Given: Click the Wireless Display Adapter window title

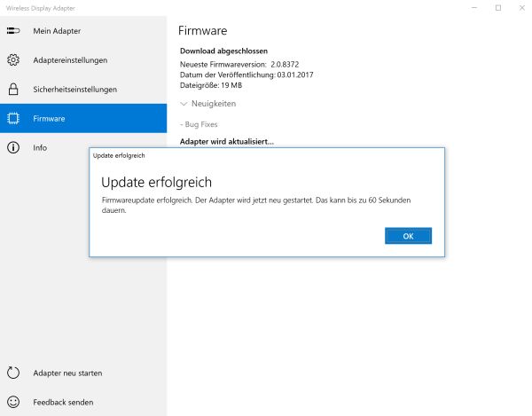Looking at the screenshot, I should click(x=41, y=8).
